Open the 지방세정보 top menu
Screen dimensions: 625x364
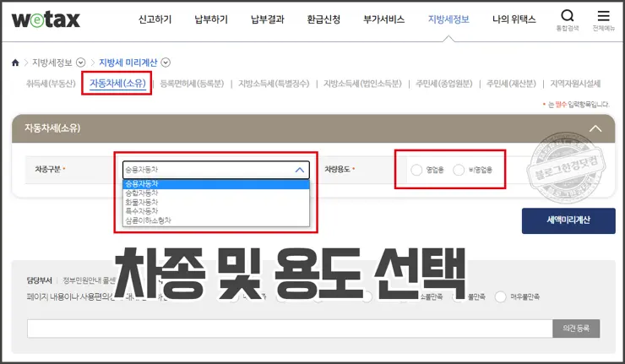pyautogui.click(x=448, y=19)
